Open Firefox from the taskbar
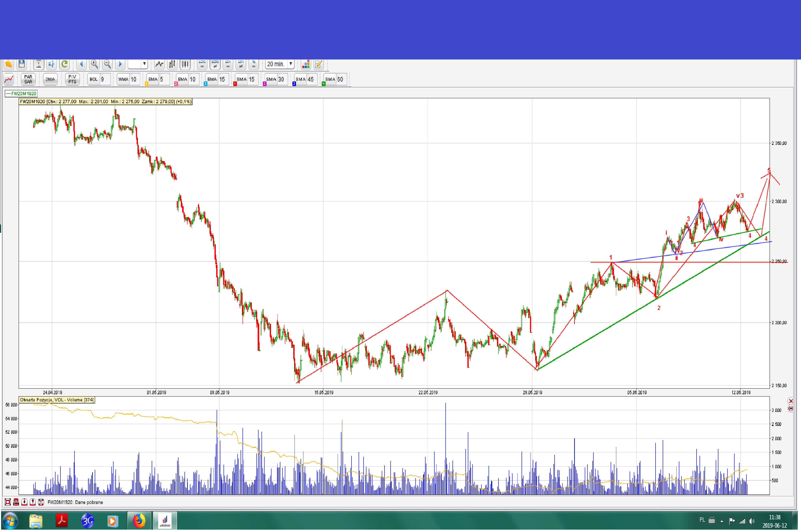This screenshot has width=801, height=532. tap(139, 521)
